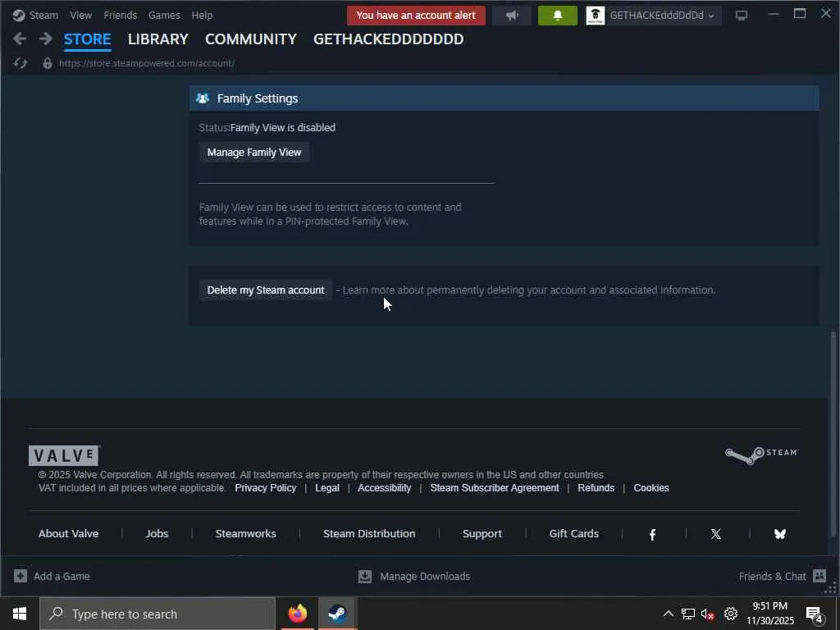Click the network tray icon
Image resolution: width=840 pixels, height=630 pixels.
(x=688, y=614)
